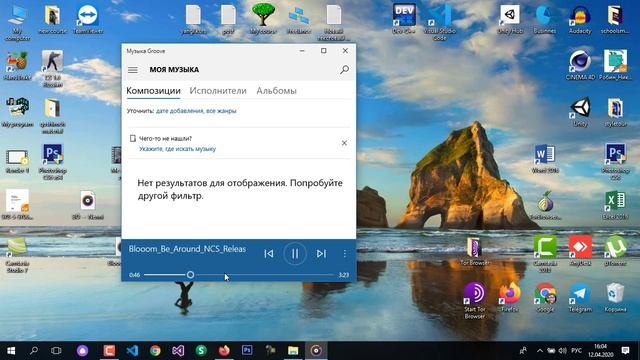Open File Explorer from taskbar
640x360 pixels.
pyautogui.click(x=293, y=351)
